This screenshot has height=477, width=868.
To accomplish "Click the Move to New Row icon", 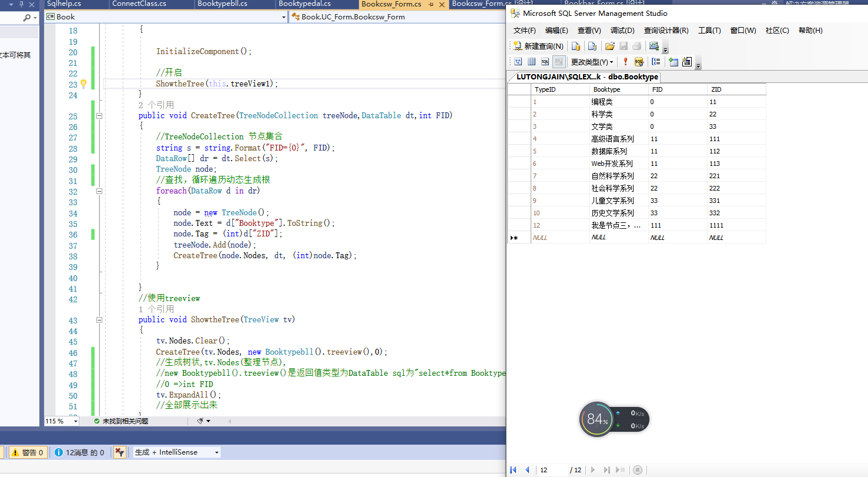I will coord(621,470).
